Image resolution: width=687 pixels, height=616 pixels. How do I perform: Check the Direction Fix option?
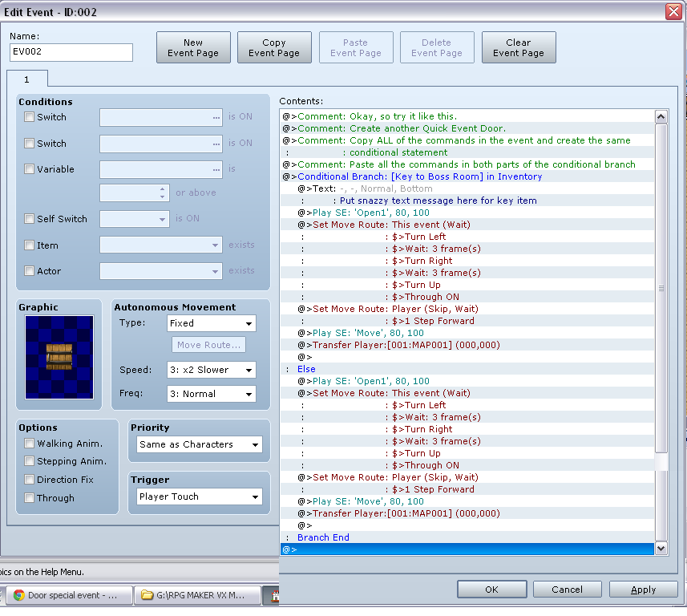pos(30,480)
